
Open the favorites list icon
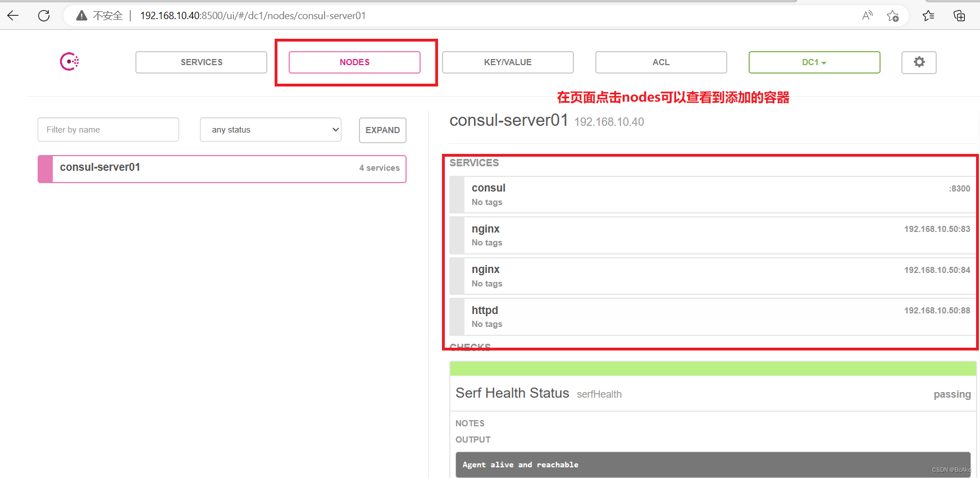(x=928, y=16)
